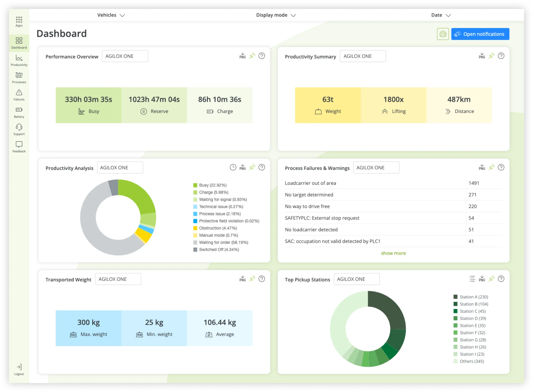Click the Busy time tile
The image size is (533, 392).
coord(89,105)
